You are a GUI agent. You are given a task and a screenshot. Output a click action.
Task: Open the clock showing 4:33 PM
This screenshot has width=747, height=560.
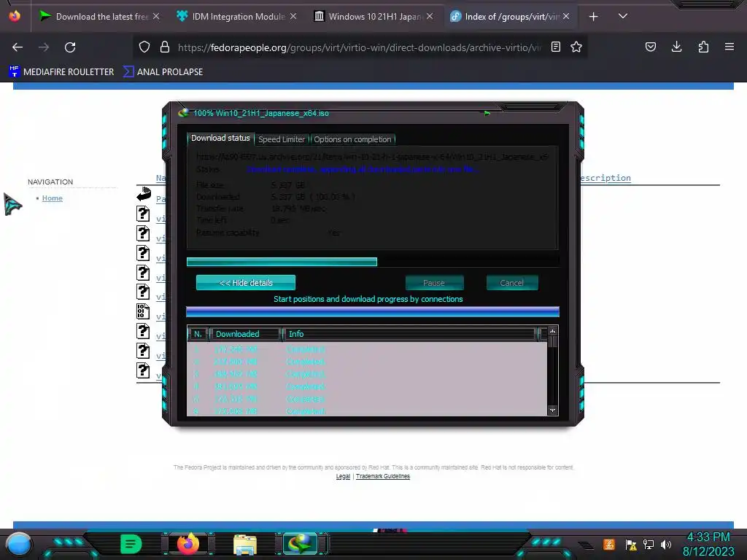pos(708,544)
